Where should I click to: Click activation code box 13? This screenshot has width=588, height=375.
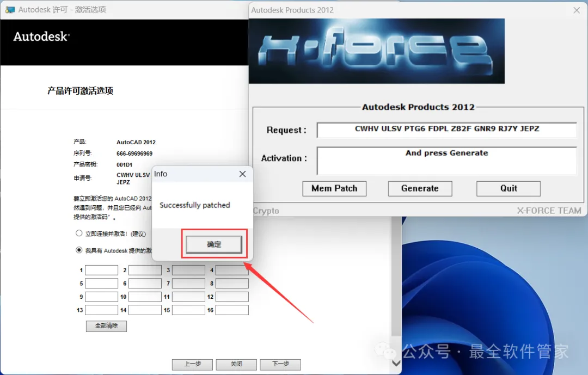101,310
